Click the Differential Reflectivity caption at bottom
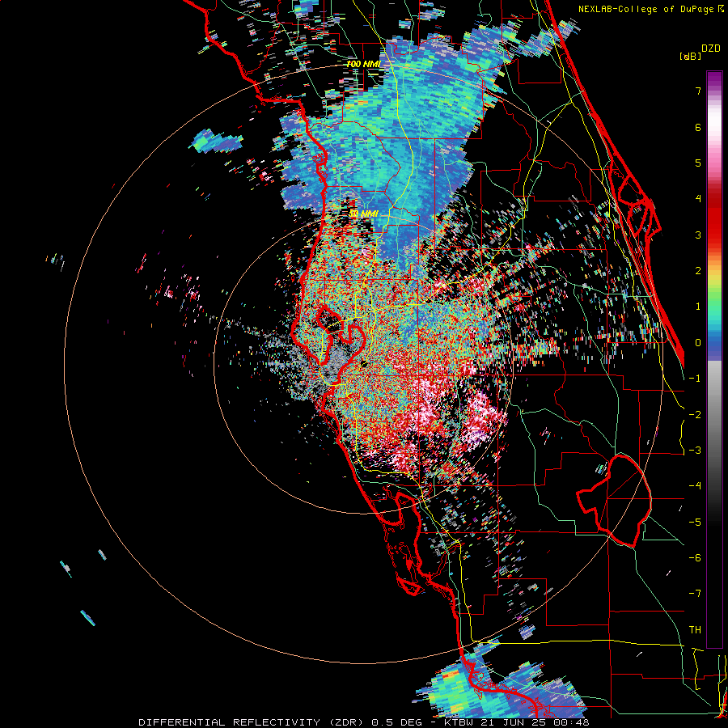The image size is (728, 728). coord(363,722)
